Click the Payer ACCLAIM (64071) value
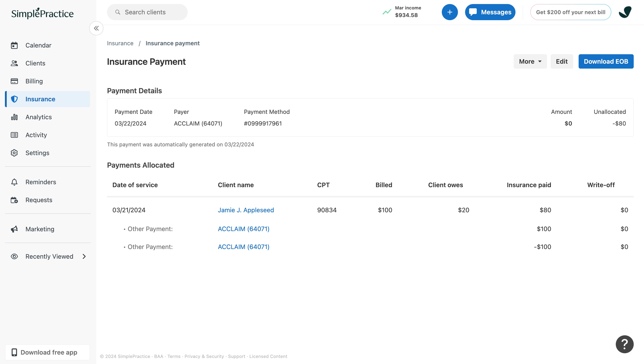Viewport: 644px width, 364px height. (x=198, y=123)
